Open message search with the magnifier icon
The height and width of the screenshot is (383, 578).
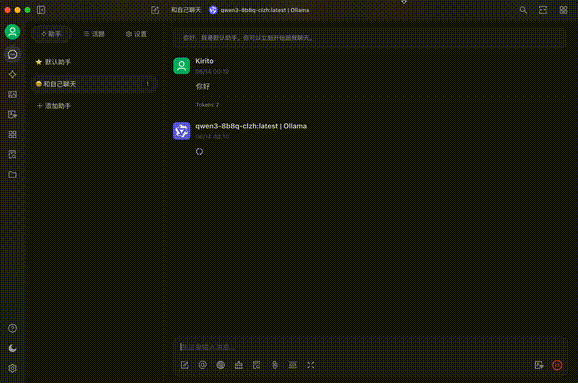[x=523, y=10]
